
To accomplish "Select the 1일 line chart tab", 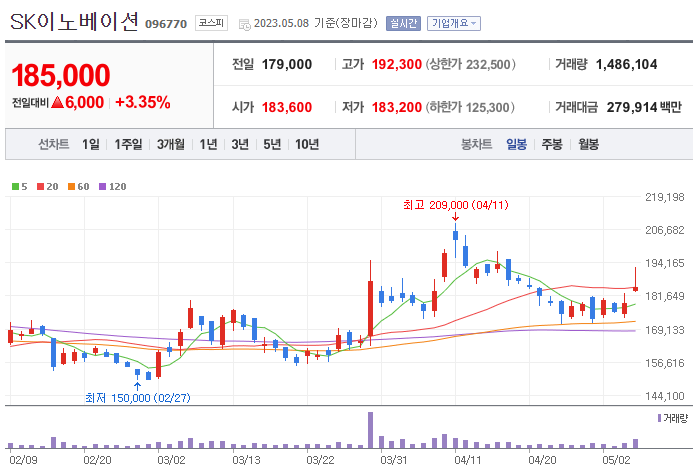I will 91,144.
